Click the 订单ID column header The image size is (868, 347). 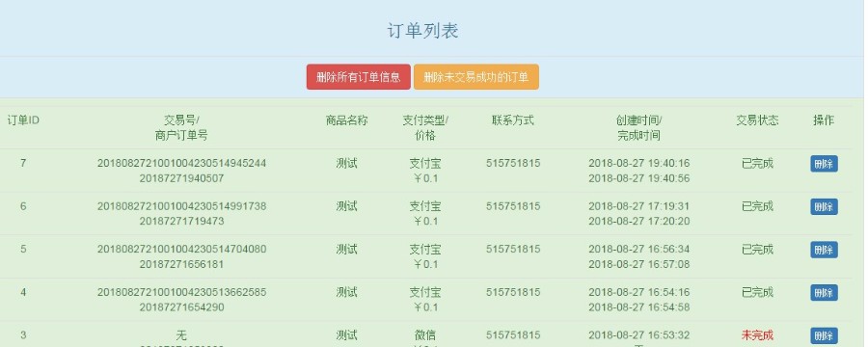23,120
